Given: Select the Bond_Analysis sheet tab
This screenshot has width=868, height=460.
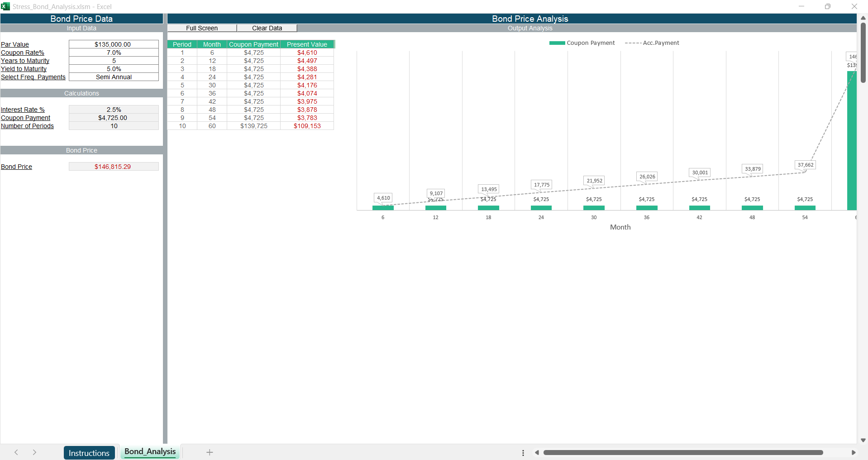Looking at the screenshot, I should [150, 452].
